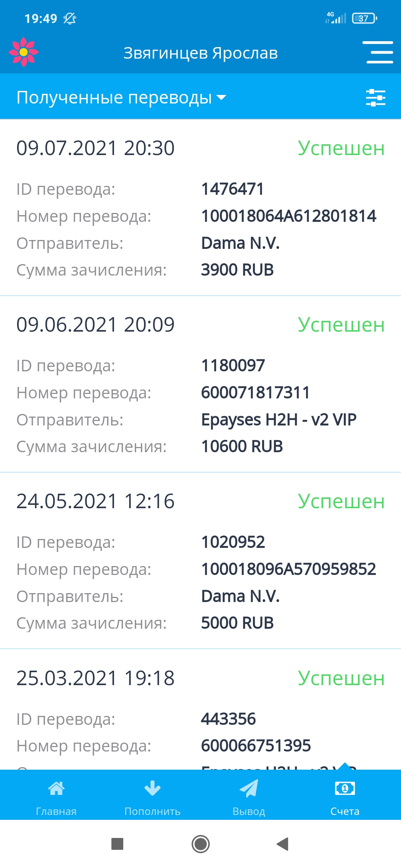The width and height of the screenshot is (401, 868).
Task: Switch to the Пополнить tab
Action: pyautogui.click(x=152, y=811)
